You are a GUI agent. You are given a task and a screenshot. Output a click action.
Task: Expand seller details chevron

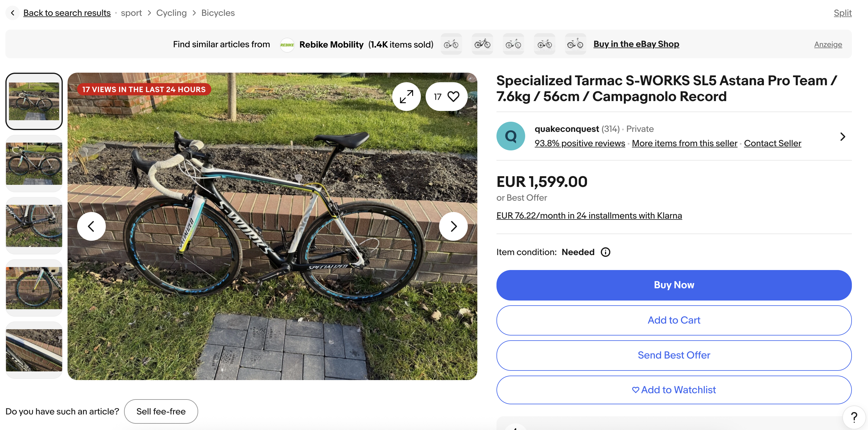point(842,136)
